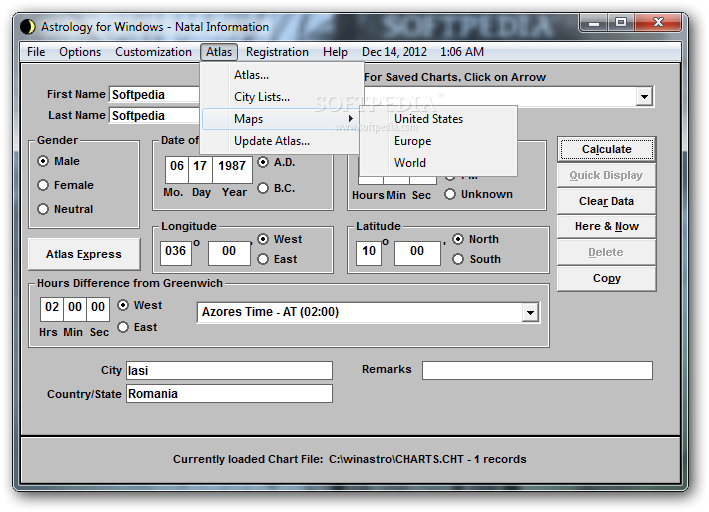709x512 pixels.
Task: Click the Remarks field
Action: 537,370
